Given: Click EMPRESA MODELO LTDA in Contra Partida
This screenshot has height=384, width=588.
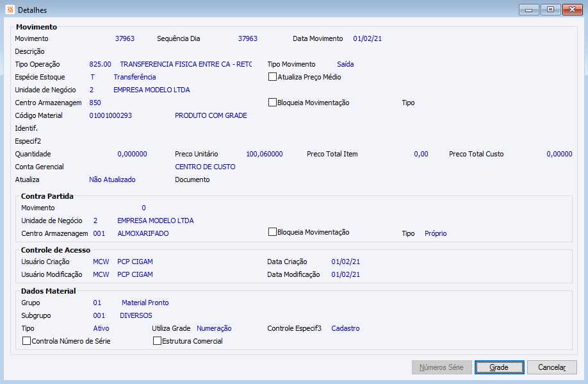Looking at the screenshot, I should click(156, 221).
